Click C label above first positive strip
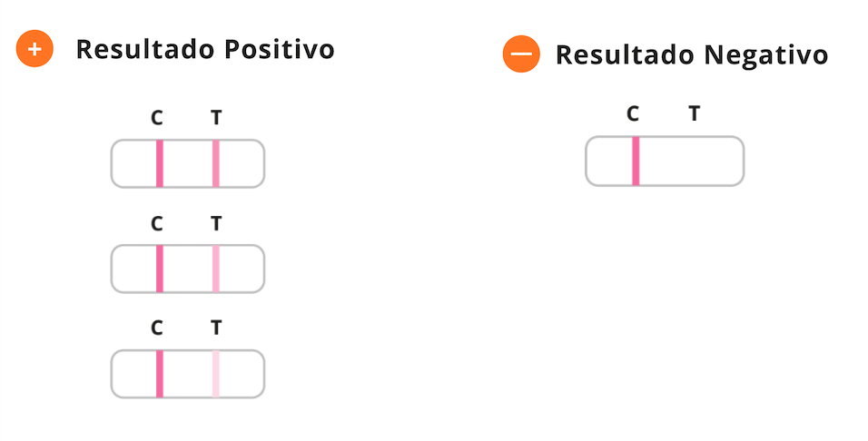 coord(157,117)
